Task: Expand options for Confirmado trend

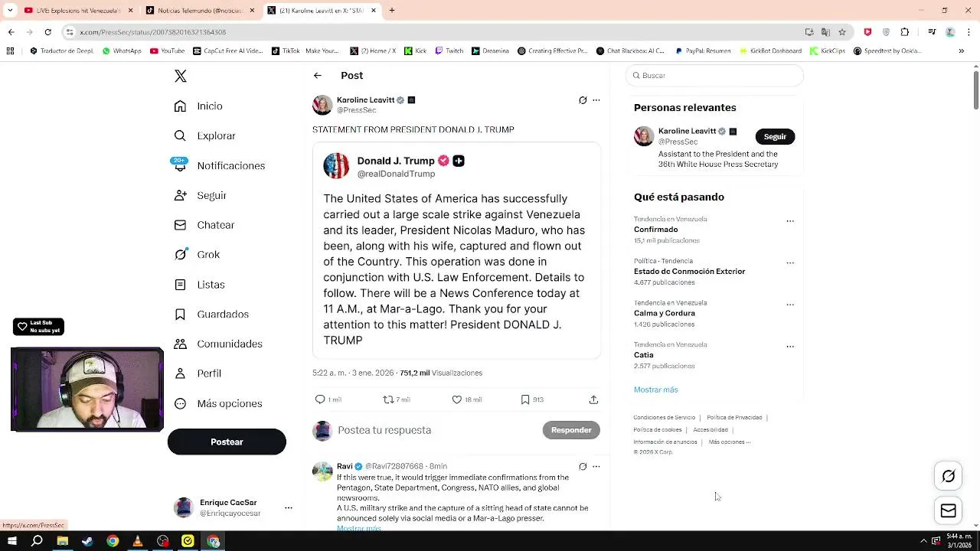Action: click(790, 221)
